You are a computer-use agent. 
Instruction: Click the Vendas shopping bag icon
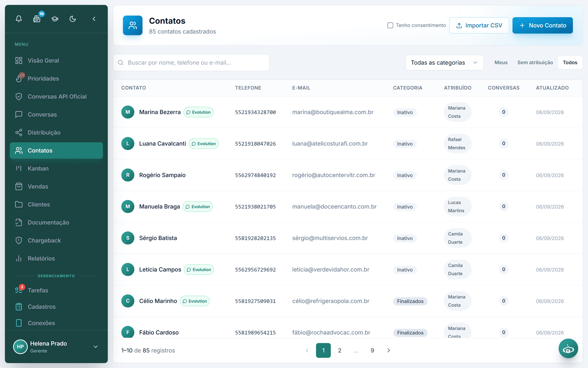(x=19, y=186)
